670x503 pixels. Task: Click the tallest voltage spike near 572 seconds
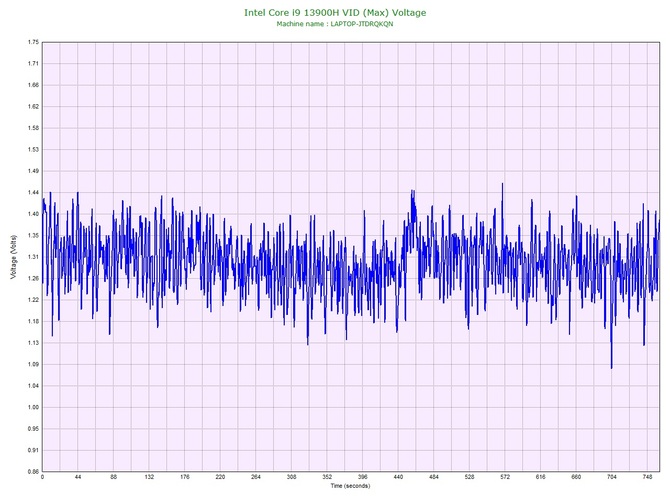(x=502, y=185)
